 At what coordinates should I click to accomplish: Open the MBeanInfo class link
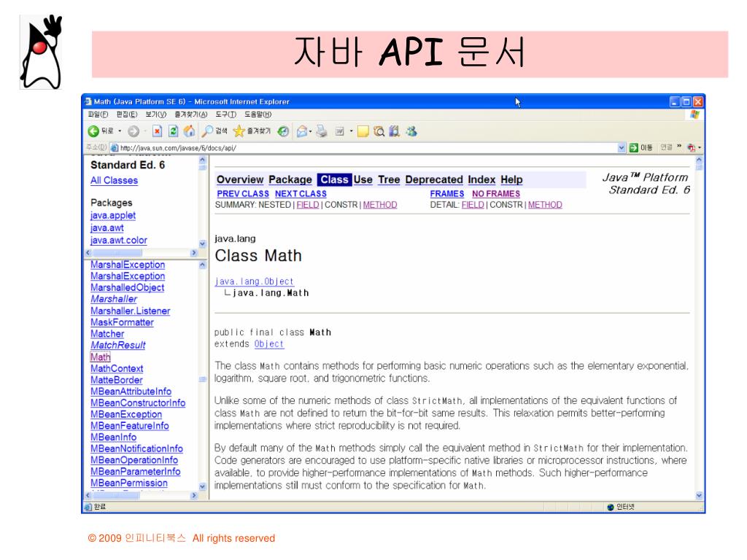click(x=113, y=437)
